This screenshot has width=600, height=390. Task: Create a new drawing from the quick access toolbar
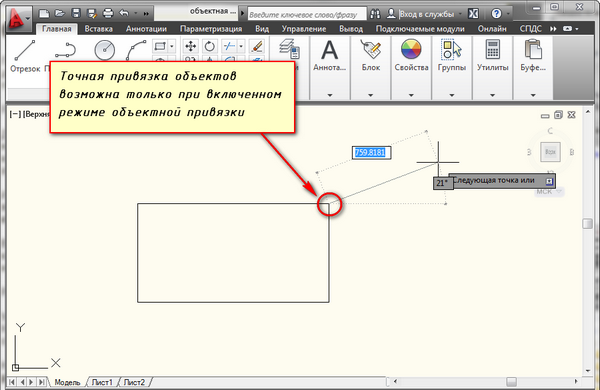(x=44, y=14)
